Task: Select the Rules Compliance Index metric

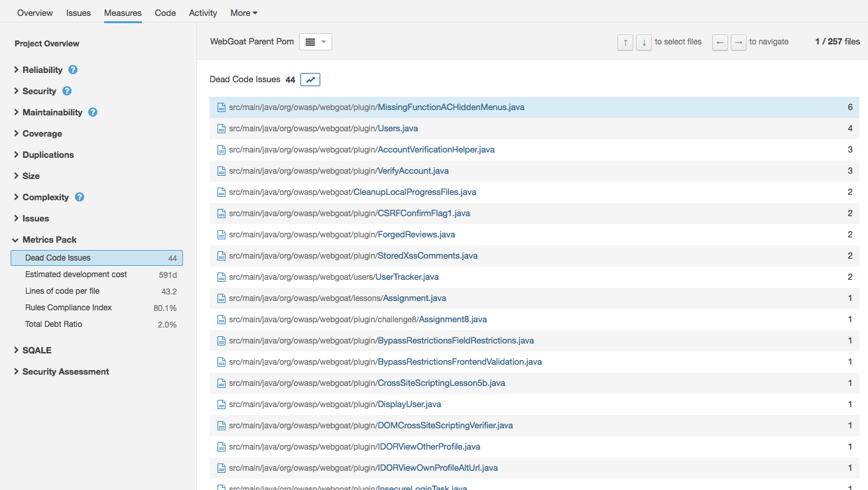Action: coord(68,308)
